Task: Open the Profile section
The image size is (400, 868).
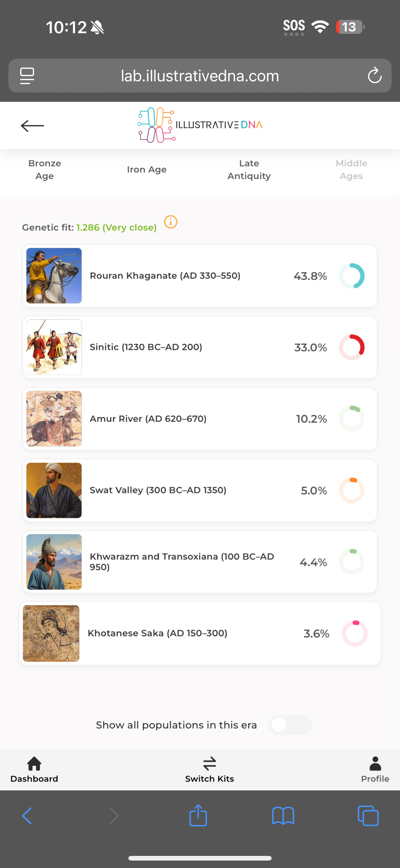Action: point(375,770)
